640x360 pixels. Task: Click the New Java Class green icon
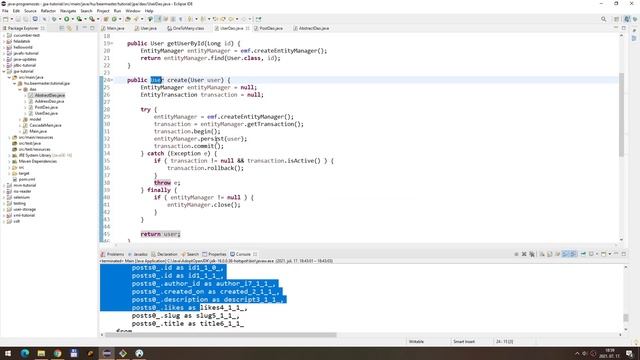(114, 19)
